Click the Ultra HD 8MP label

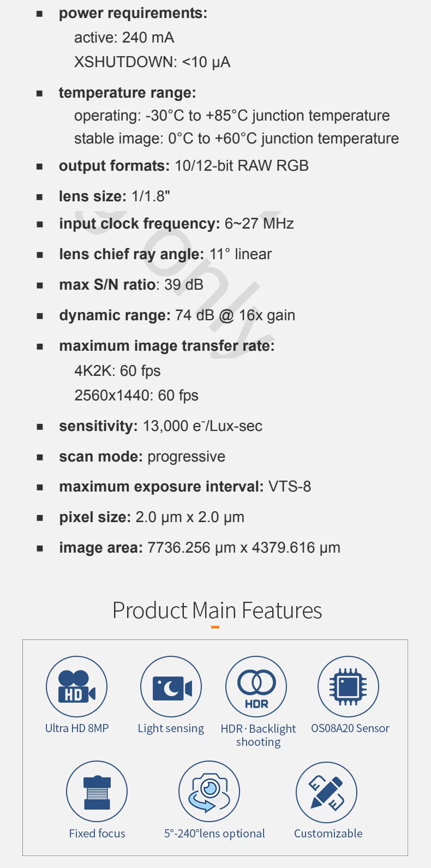[77, 728]
